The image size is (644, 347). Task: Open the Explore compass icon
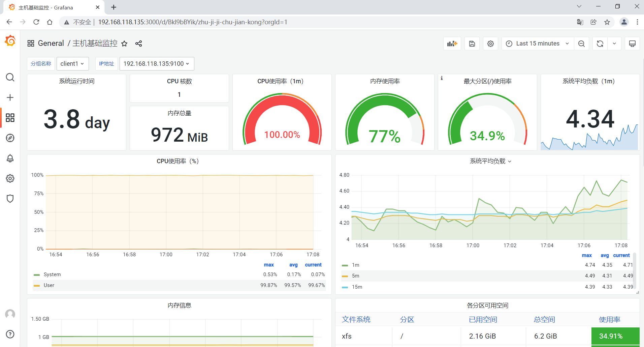point(10,138)
